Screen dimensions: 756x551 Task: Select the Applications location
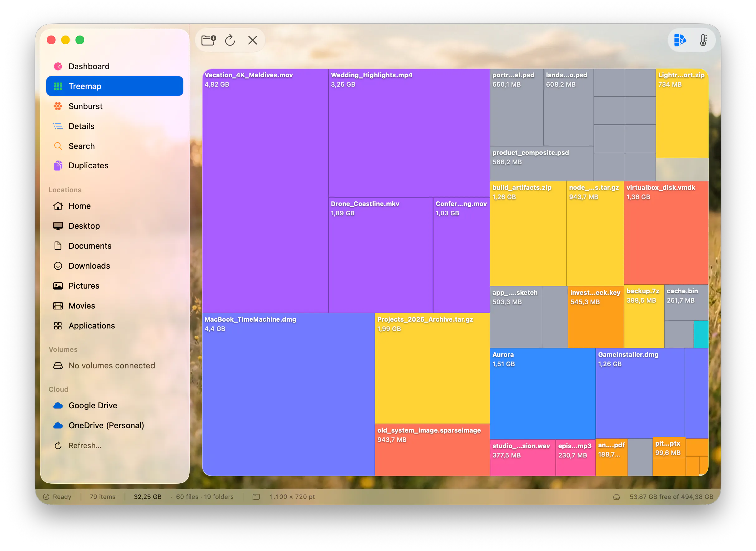click(114, 326)
